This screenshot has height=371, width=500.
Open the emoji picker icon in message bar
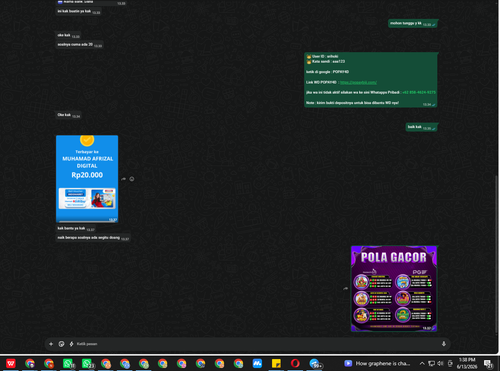point(61,344)
